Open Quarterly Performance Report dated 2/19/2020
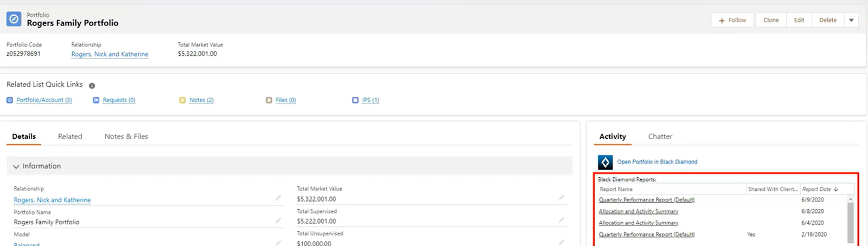This screenshot has width=868, height=246. coord(647,235)
